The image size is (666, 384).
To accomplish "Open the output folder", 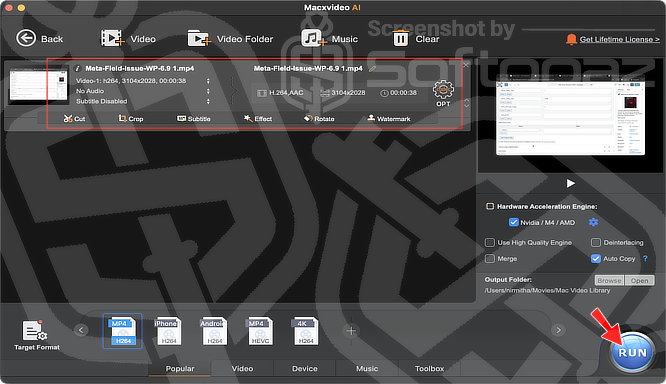I will pos(639,280).
